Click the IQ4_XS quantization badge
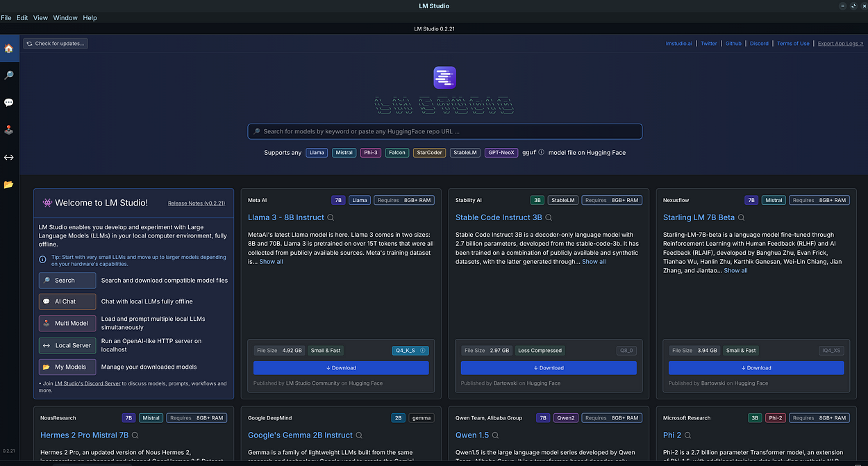Screen dimensions: 868x466 tap(832, 351)
